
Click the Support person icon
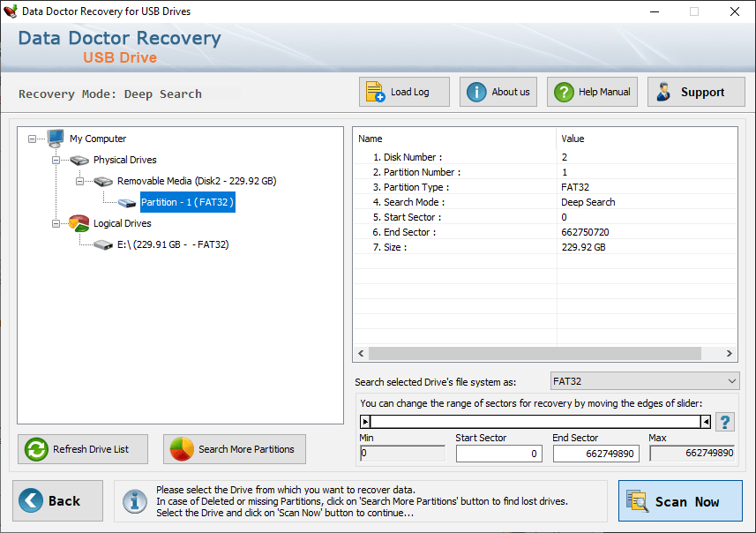(664, 92)
